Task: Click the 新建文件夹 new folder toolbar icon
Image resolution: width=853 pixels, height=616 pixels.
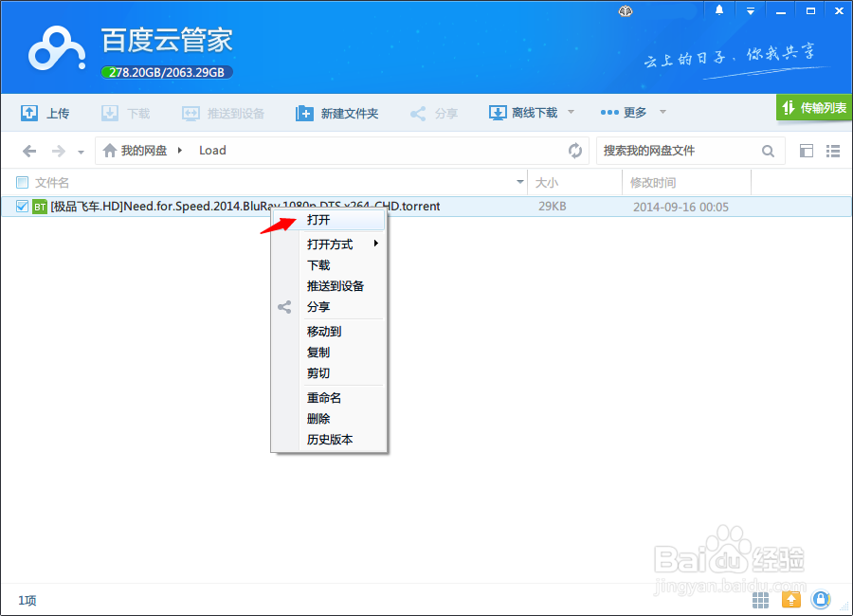Action: coord(304,113)
